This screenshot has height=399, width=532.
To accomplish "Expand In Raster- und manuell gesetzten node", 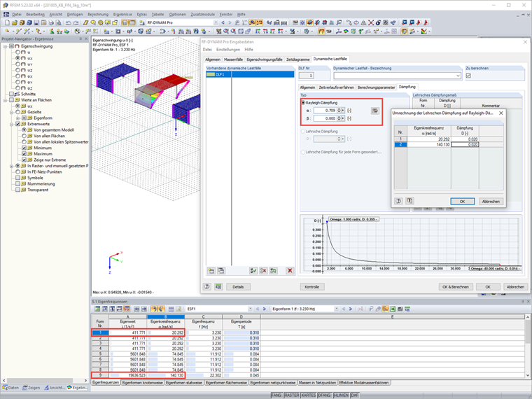I will [x=11, y=167].
